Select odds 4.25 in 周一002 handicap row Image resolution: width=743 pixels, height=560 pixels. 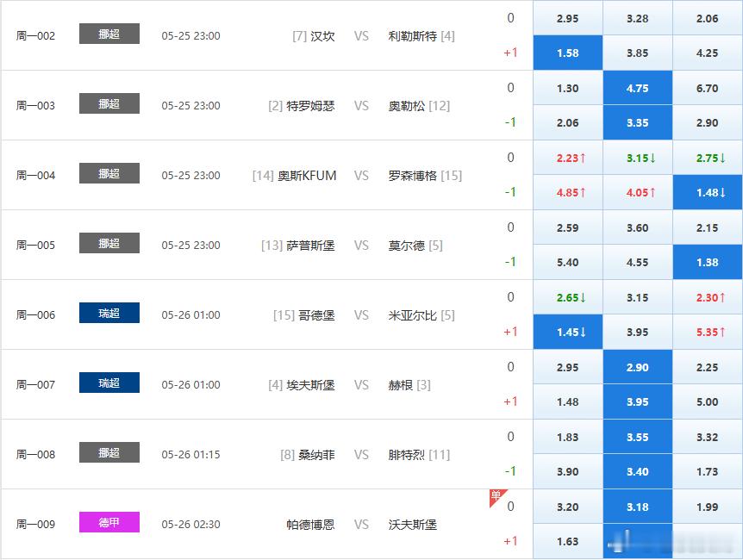click(708, 53)
